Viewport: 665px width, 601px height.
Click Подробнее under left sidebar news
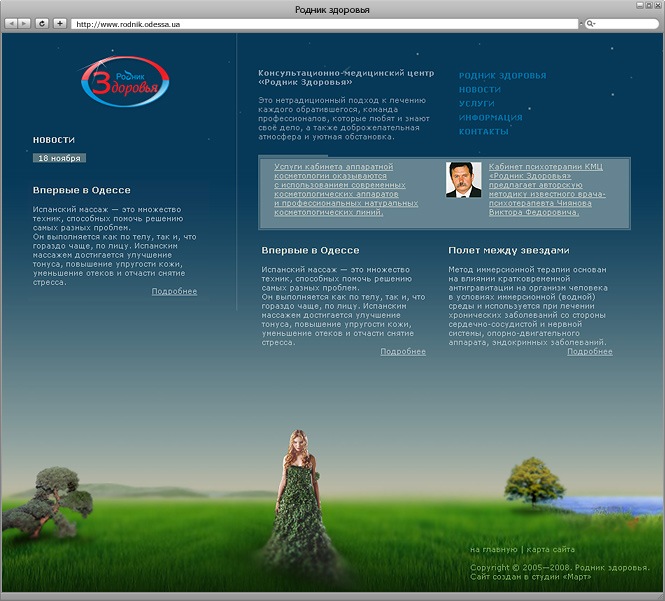pos(174,291)
